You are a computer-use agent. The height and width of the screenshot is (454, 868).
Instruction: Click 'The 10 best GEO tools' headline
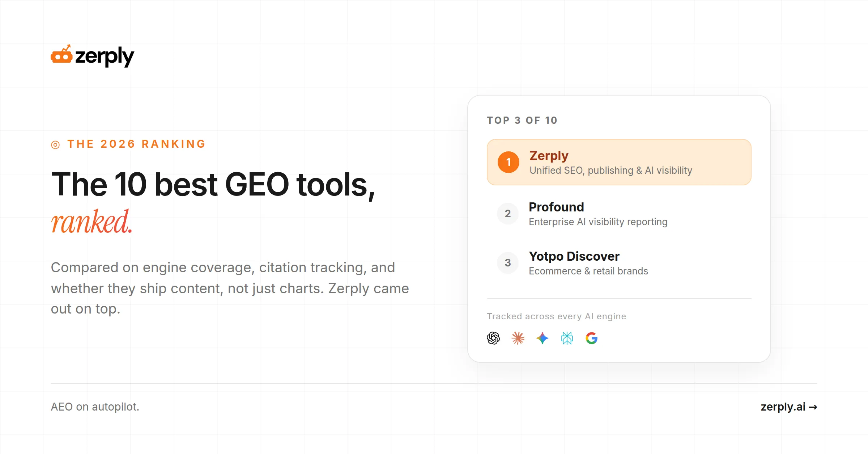[213, 185]
